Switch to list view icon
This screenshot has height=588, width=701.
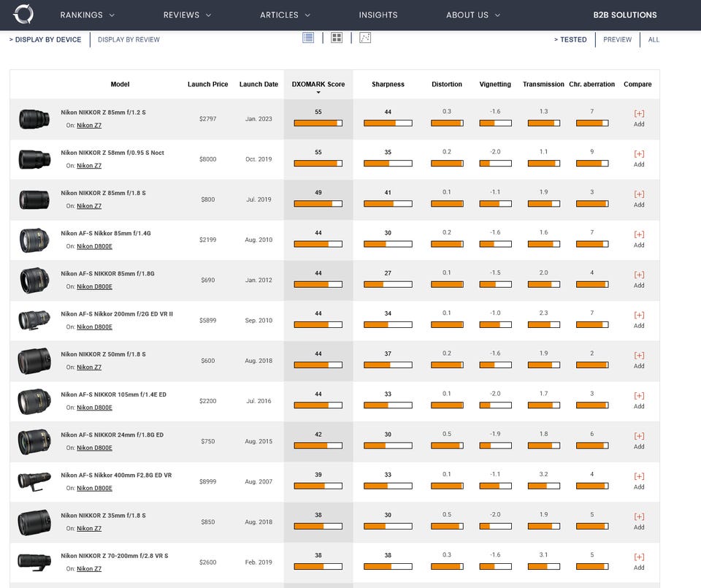[308, 38]
